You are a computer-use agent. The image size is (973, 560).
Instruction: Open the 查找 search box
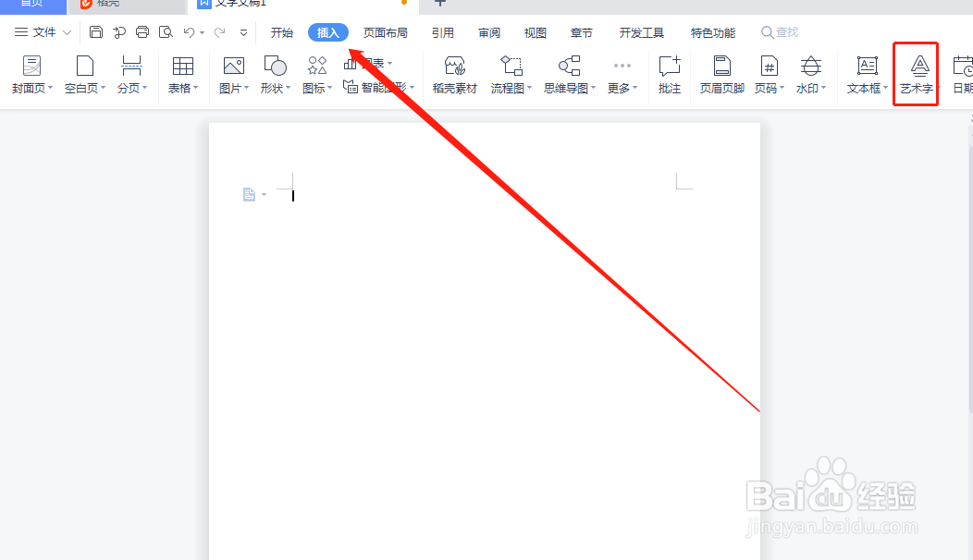click(780, 32)
